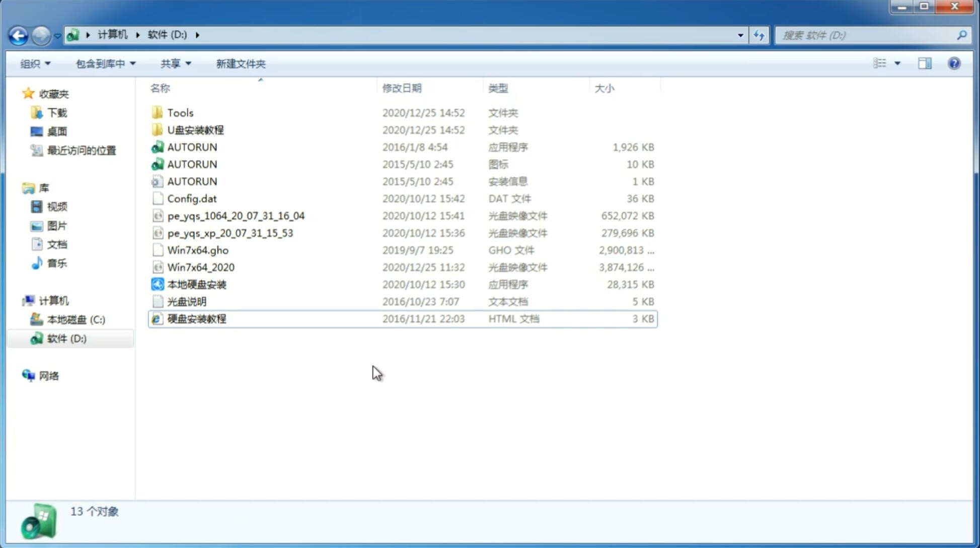Open Win7x64_2020 disc image file
The width and height of the screenshot is (980, 548).
(200, 266)
